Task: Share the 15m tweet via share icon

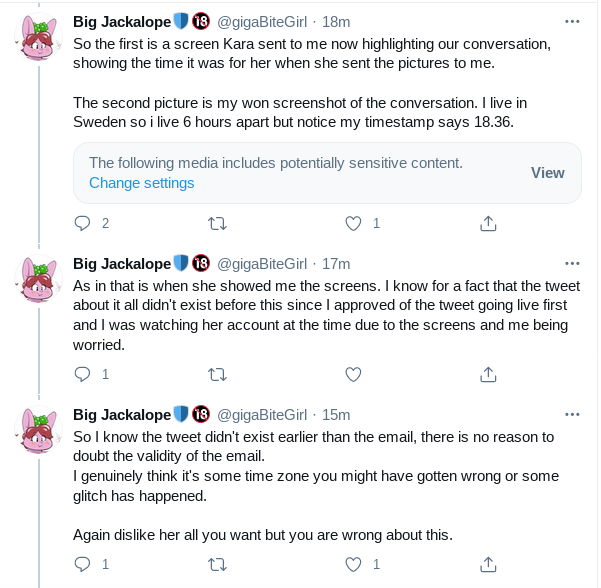Action: click(x=488, y=564)
